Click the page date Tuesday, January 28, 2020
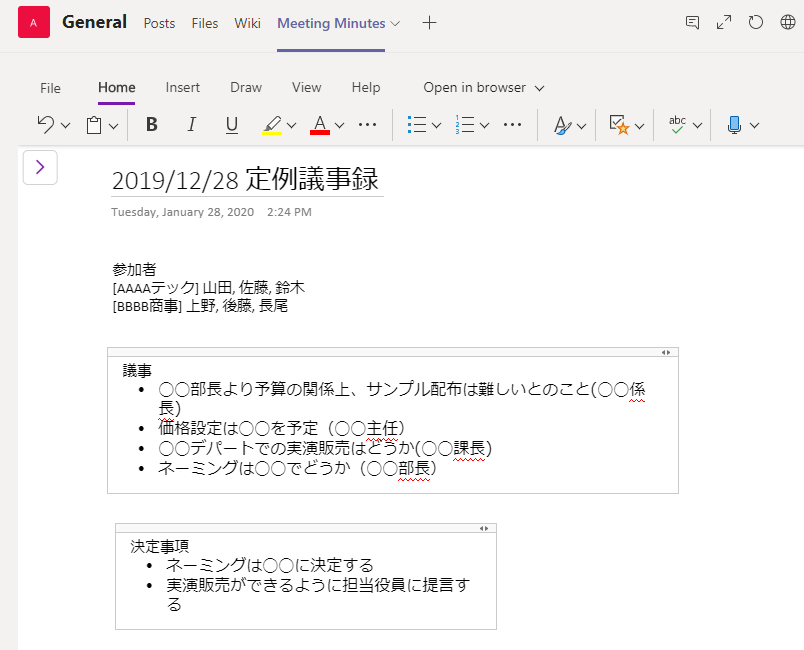 183,212
